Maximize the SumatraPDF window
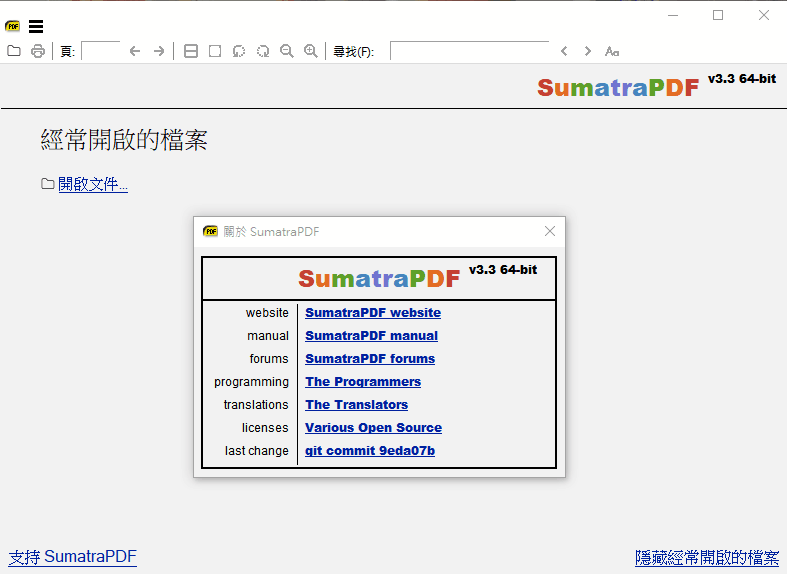The width and height of the screenshot is (787, 574). coord(718,16)
